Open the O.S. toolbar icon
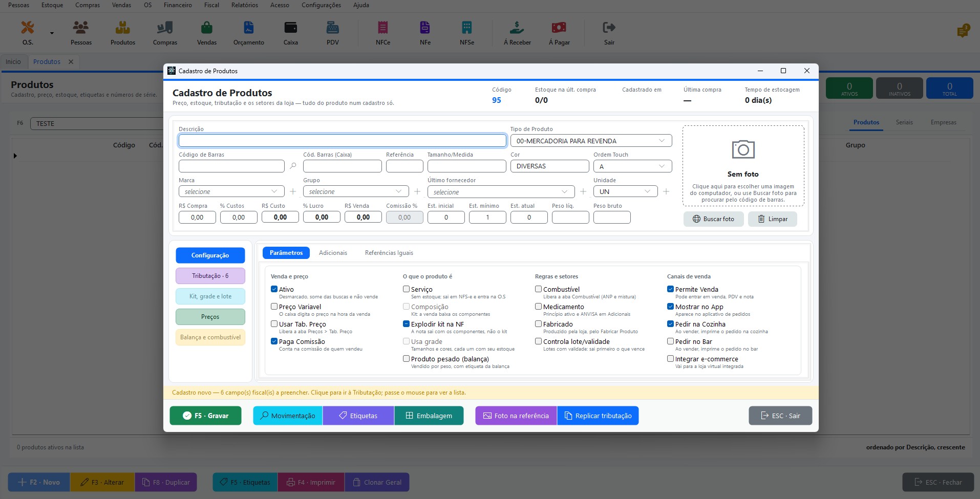The width and height of the screenshot is (980, 499). tap(28, 33)
